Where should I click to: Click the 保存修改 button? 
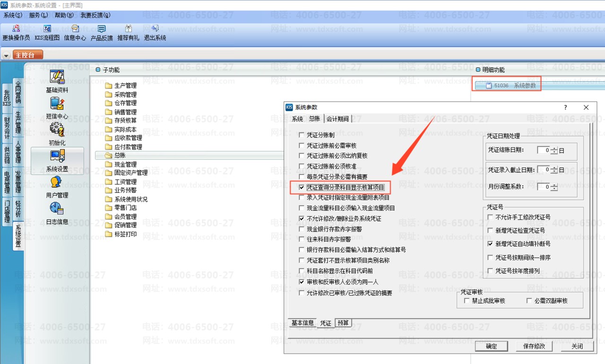click(x=534, y=347)
